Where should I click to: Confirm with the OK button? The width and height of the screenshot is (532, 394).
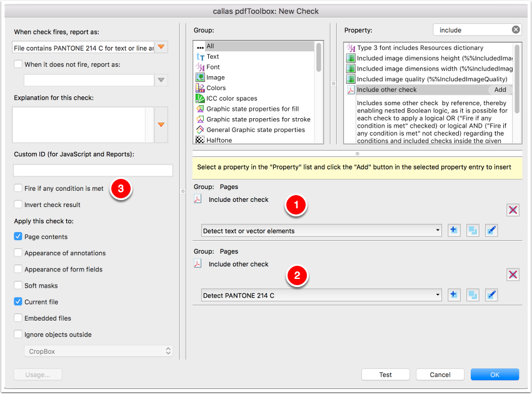[494, 375]
